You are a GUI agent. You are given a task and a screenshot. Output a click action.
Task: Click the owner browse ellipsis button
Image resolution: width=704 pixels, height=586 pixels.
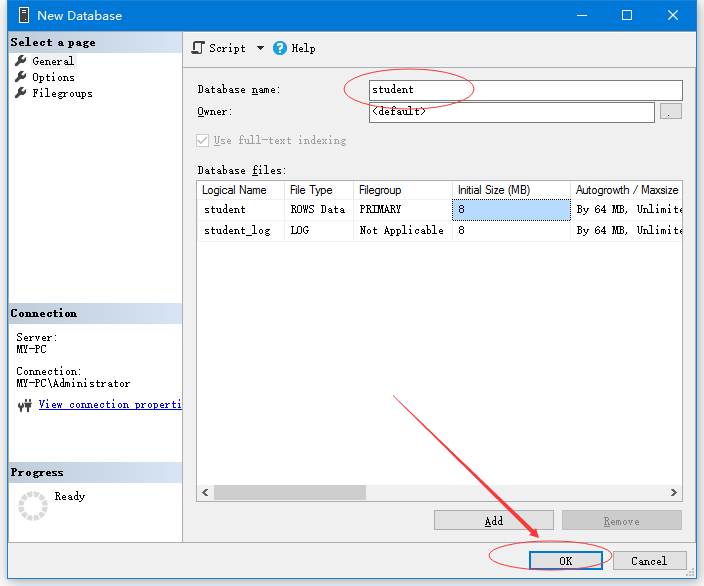pos(671,112)
